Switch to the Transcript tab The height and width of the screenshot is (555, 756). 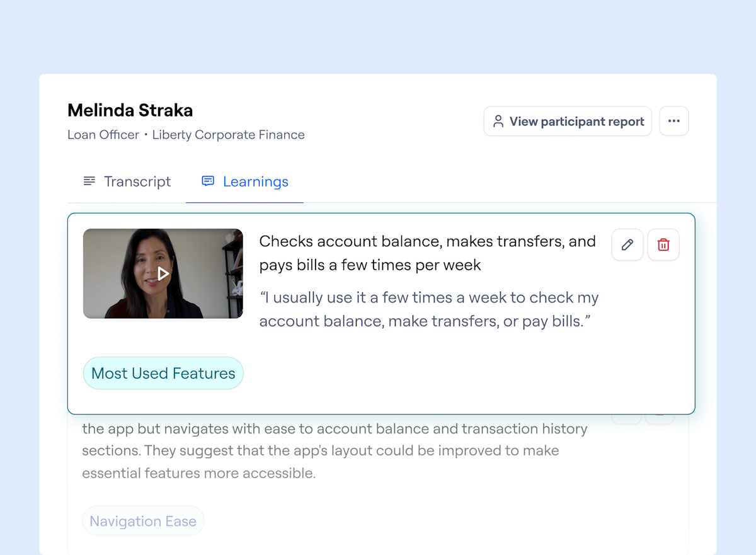click(137, 181)
